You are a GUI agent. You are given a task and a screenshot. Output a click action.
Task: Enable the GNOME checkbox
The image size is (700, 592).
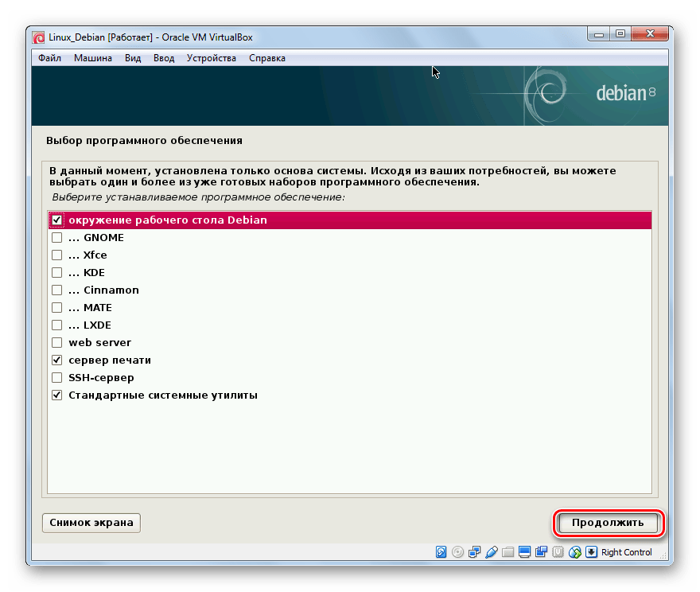pyautogui.click(x=56, y=238)
